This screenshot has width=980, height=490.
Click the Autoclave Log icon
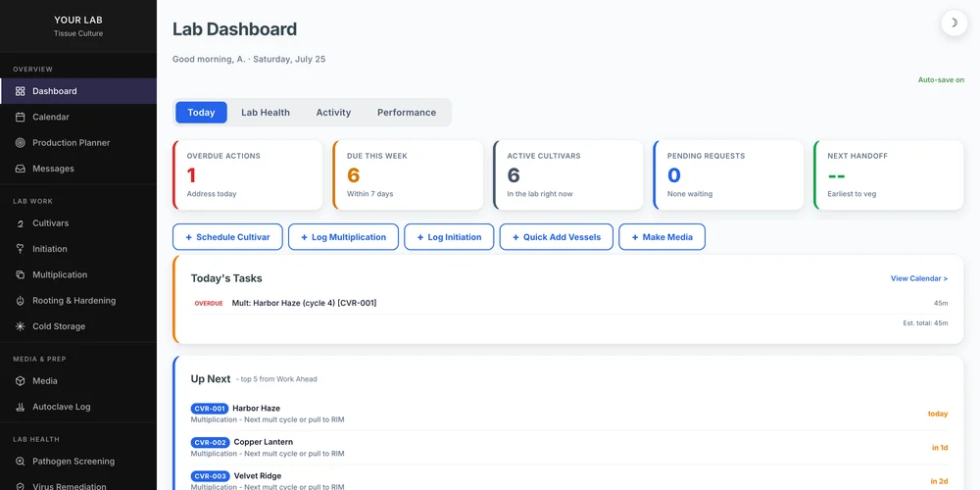pos(20,407)
